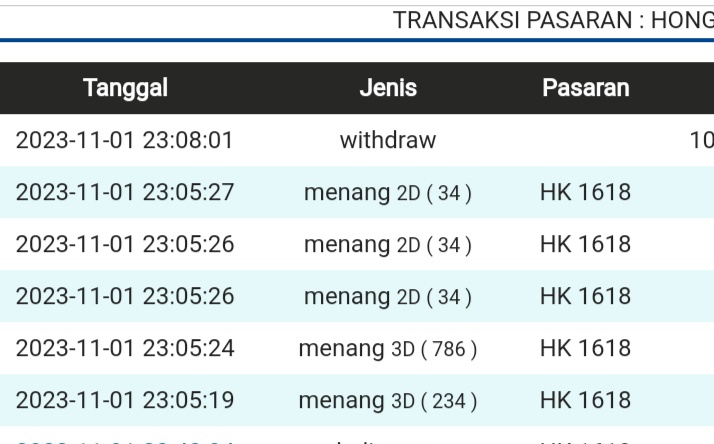Select the 23:05:24 timestamp cell
Viewport: 714px width, 444px height.
coord(125,348)
